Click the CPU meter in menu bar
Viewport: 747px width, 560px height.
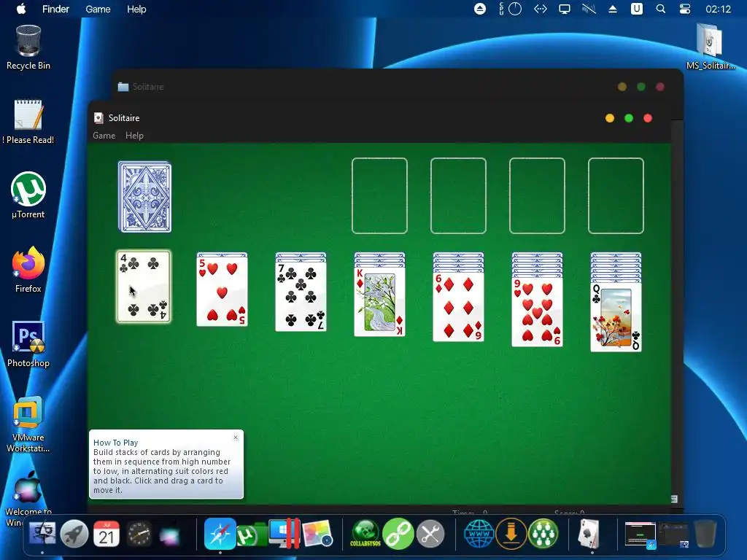[x=510, y=9]
